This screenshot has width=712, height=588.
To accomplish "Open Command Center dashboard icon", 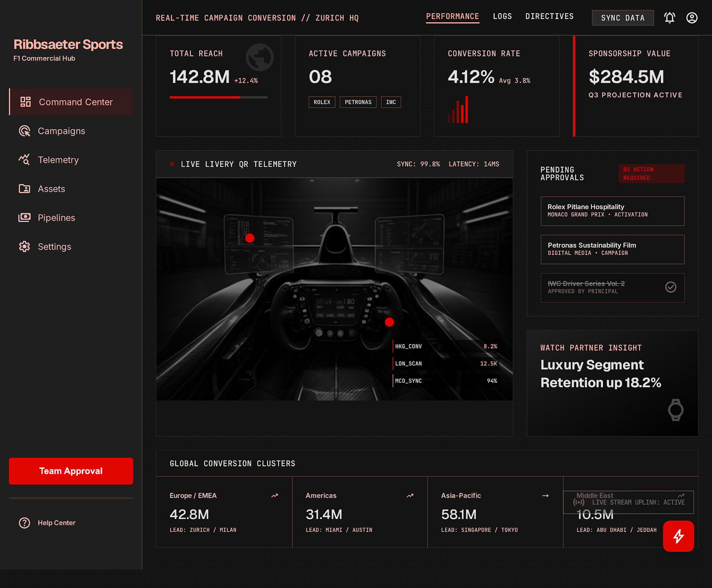I will click(x=25, y=102).
